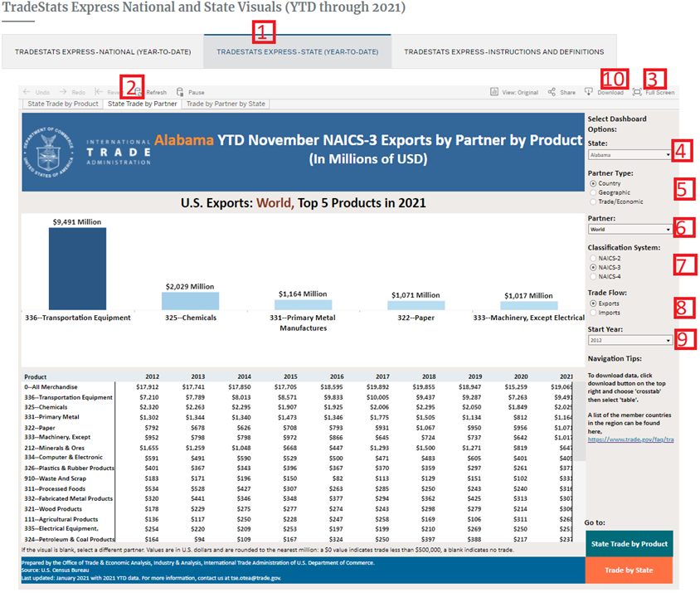
Task: Click the $10,005 Transportation Equipment 2017 cell
Action: coord(377,397)
